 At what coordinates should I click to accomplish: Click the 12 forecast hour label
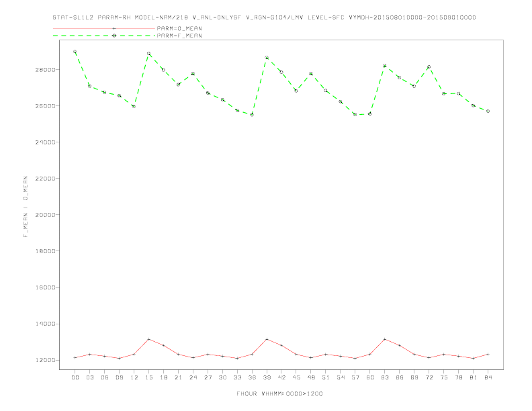click(134, 377)
